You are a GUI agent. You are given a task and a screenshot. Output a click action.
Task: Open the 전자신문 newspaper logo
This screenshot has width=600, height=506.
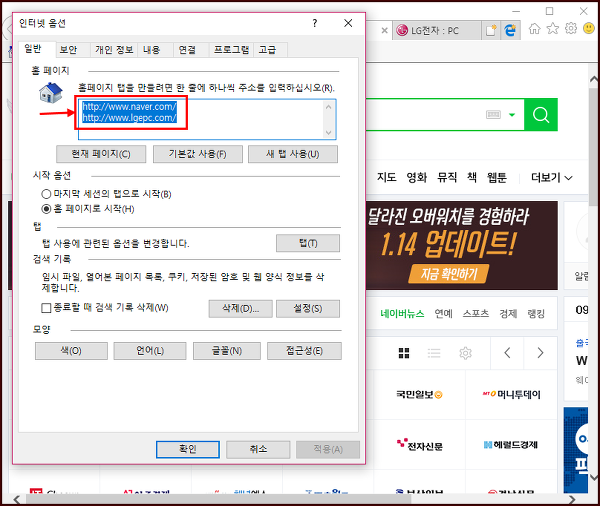420,446
